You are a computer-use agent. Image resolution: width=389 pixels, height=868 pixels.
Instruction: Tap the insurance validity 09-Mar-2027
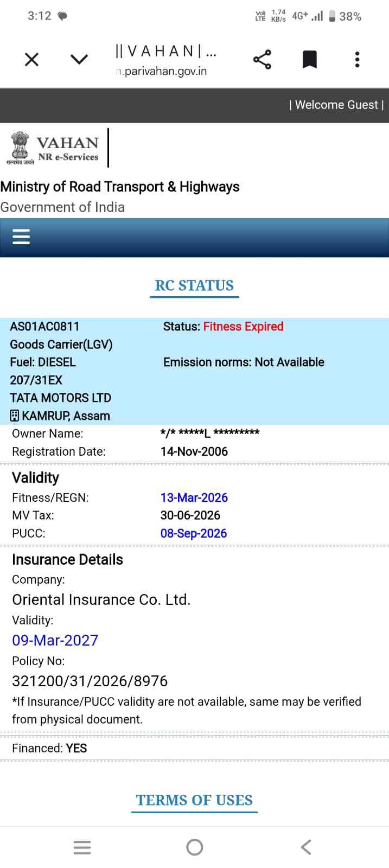click(55, 640)
